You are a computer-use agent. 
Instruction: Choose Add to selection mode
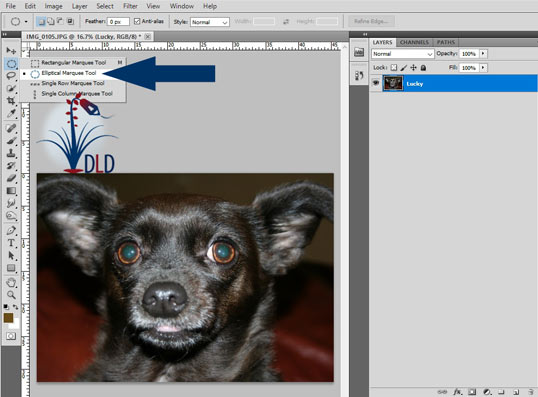point(50,22)
